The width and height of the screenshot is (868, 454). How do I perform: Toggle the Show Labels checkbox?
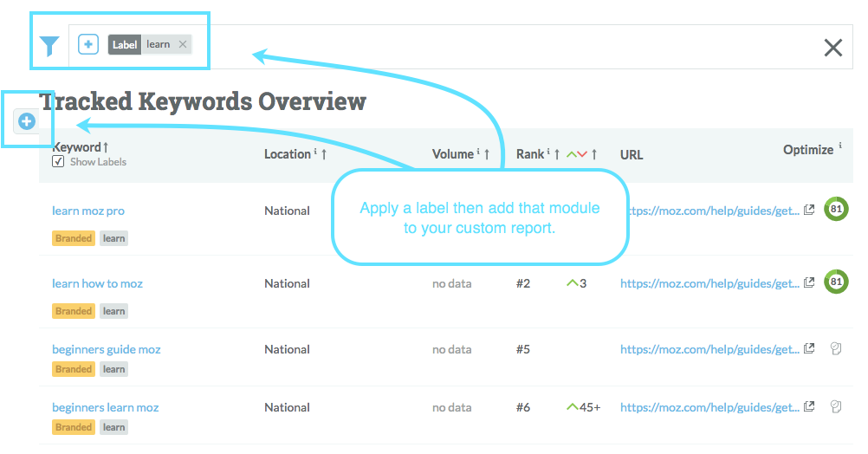point(58,162)
